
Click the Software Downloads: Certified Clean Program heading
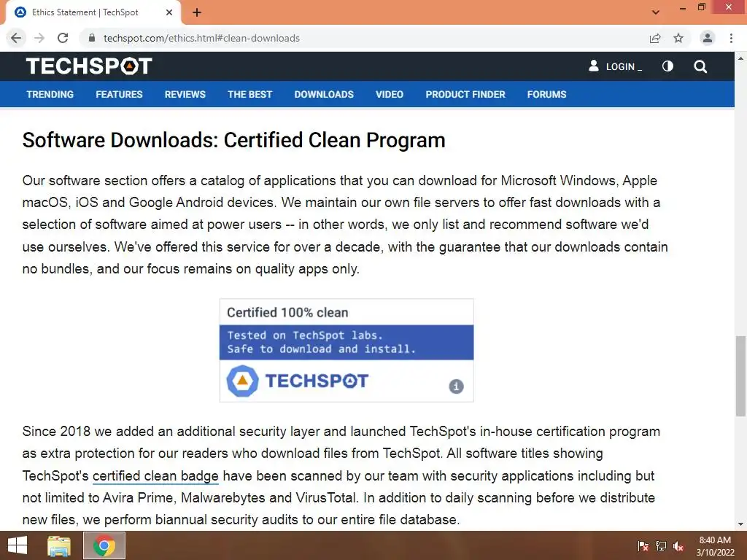click(234, 140)
